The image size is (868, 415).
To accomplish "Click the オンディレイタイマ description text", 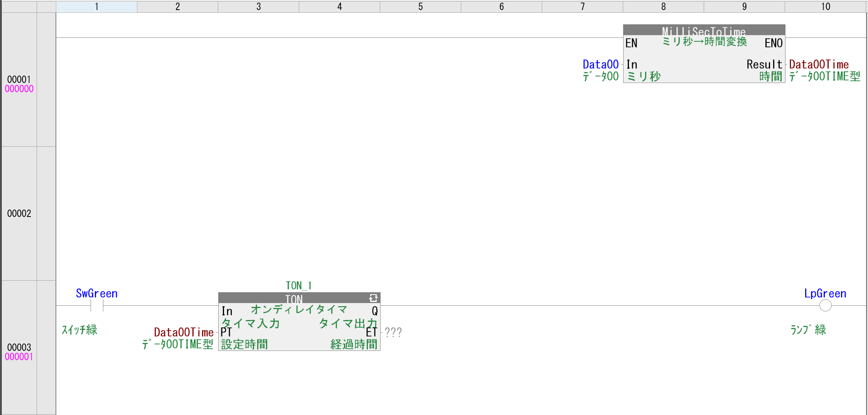I will [x=299, y=309].
